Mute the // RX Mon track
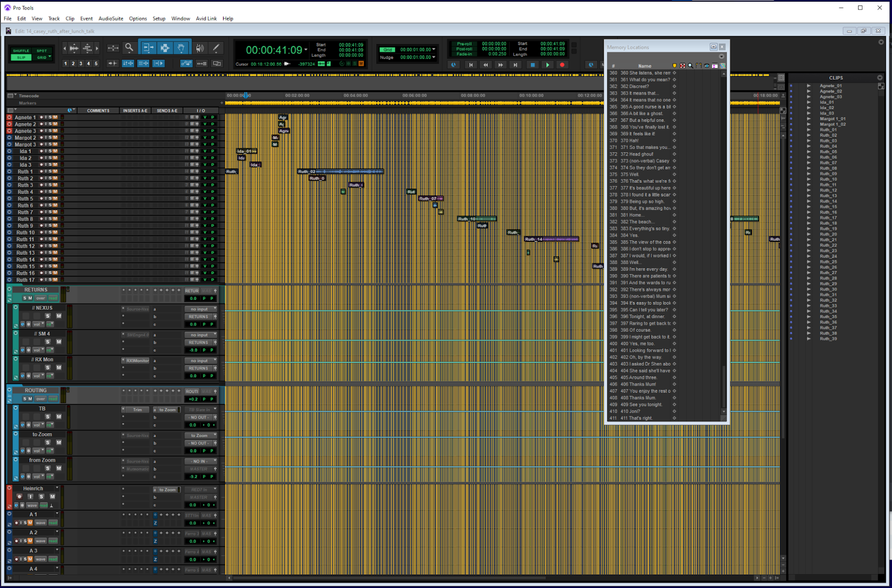 [x=59, y=367]
